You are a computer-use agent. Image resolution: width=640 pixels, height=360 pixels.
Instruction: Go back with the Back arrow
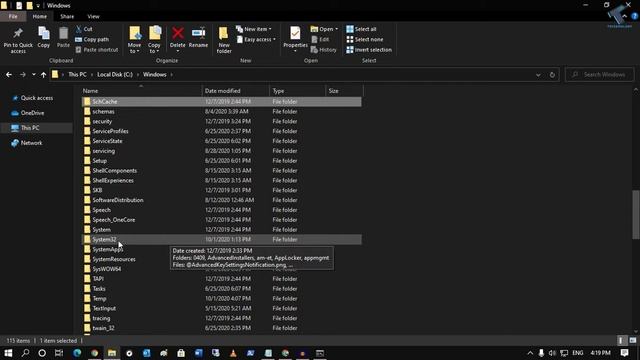tap(9, 75)
